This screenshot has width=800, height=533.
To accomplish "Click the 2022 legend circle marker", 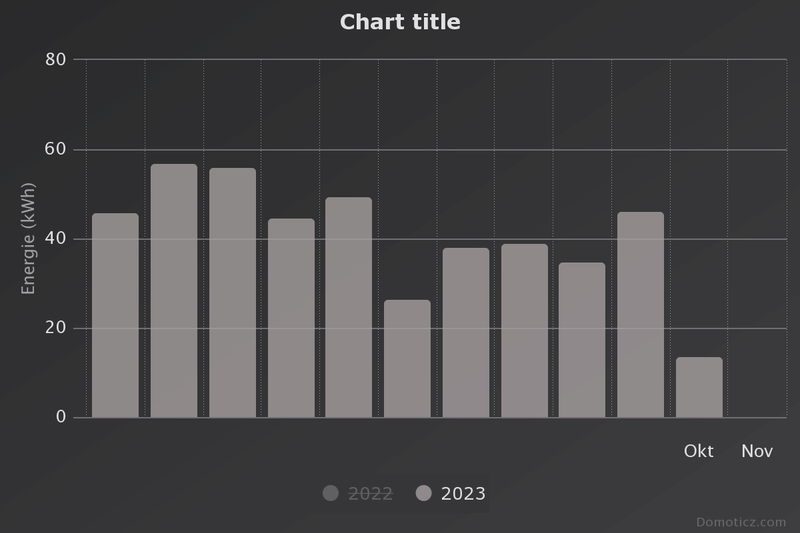I will point(331,493).
